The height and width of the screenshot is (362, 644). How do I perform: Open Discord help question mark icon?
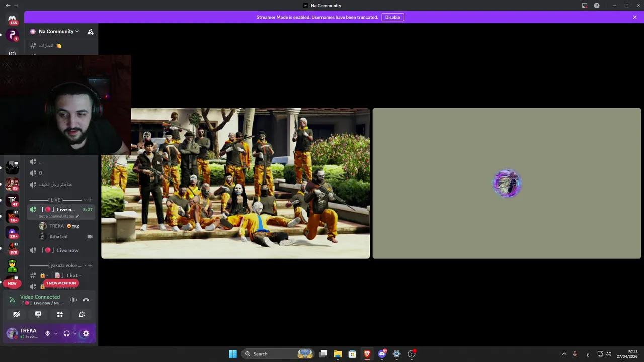[x=597, y=5]
